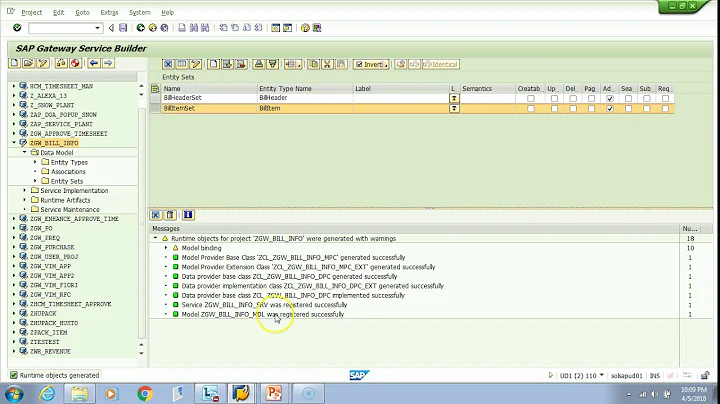Expand the Entity Types folder
The height and width of the screenshot is (404, 720).
click(35, 162)
